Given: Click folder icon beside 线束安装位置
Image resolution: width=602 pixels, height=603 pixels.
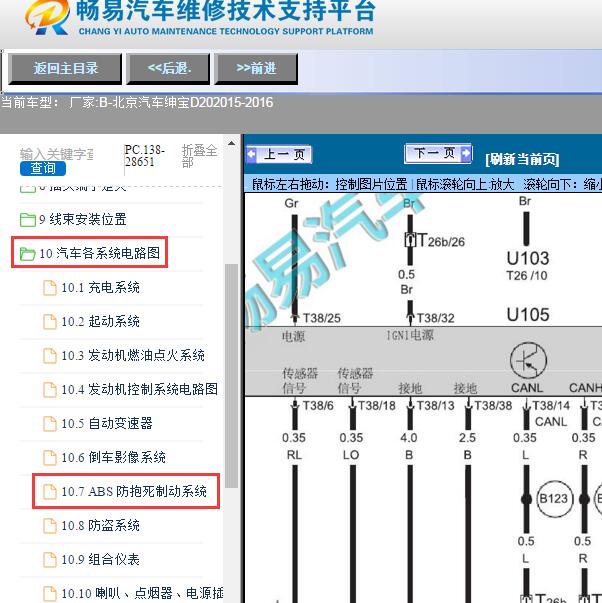Looking at the screenshot, I should point(28,220).
